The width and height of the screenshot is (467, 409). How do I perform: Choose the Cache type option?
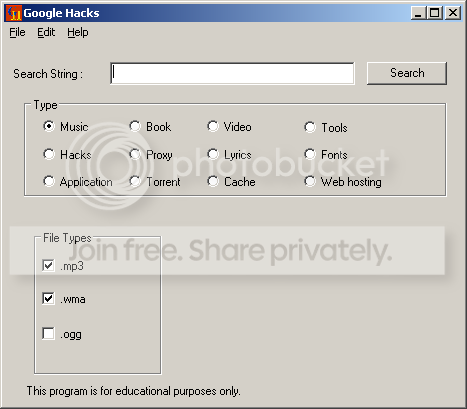[x=213, y=182]
